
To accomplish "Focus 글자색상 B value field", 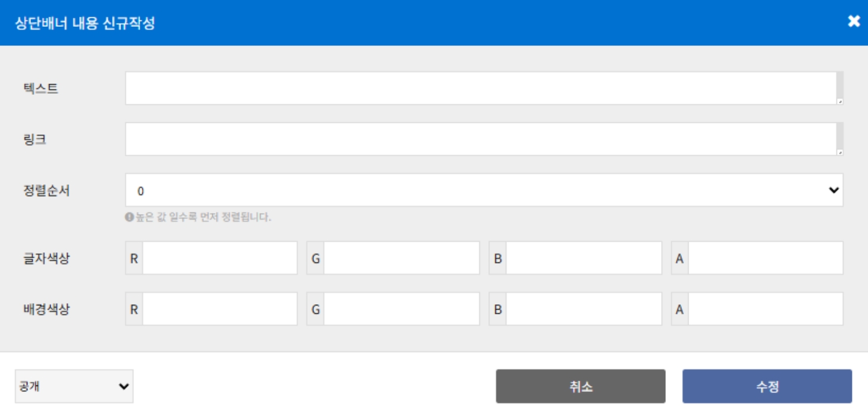I will [584, 258].
